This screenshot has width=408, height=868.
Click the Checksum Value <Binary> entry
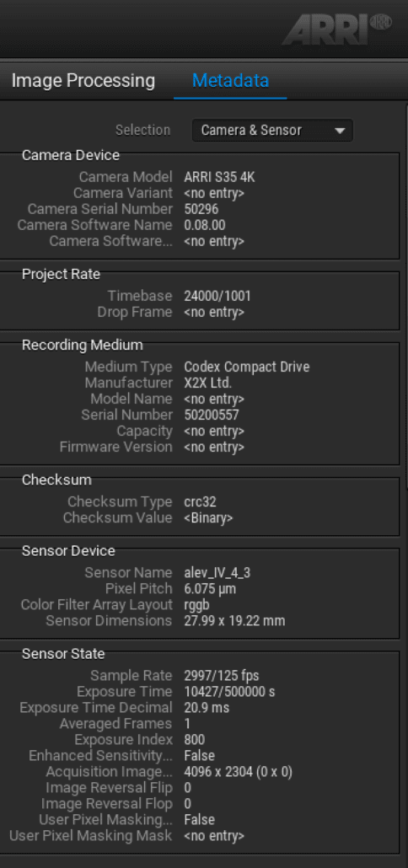click(208, 517)
